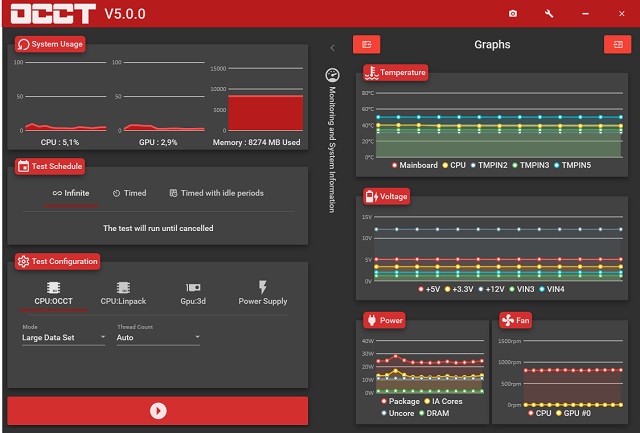Click the Power Supply lightning icon
Viewport: 640px width, 433px height.
point(263,287)
